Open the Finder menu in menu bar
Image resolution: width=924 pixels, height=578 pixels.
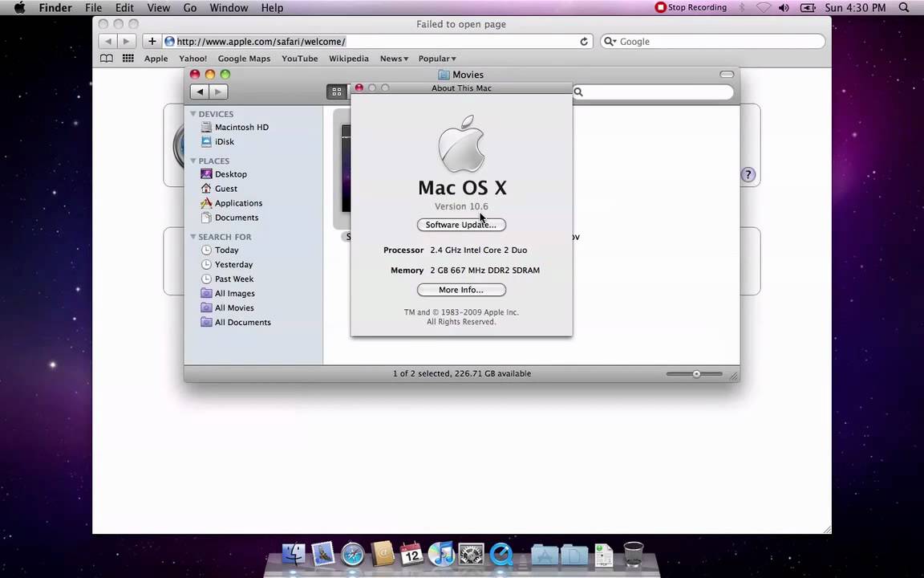(55, 8)
